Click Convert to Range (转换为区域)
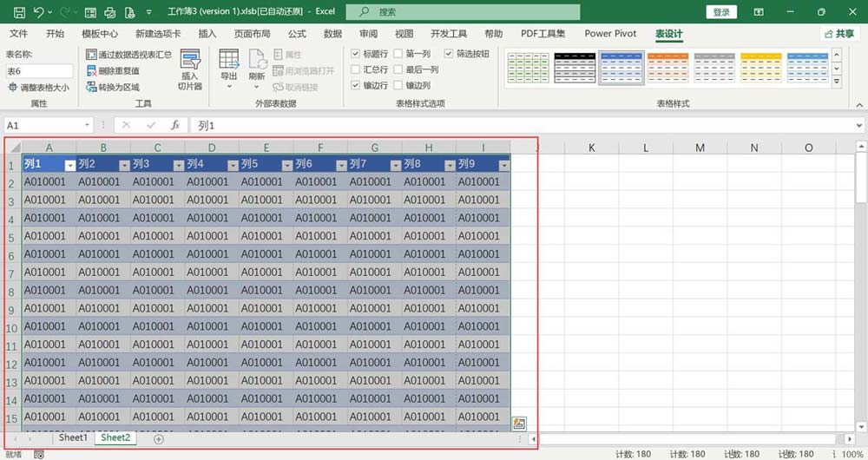Screen dimensions: 868x460 pyautogui.click(x=113, y=87)
